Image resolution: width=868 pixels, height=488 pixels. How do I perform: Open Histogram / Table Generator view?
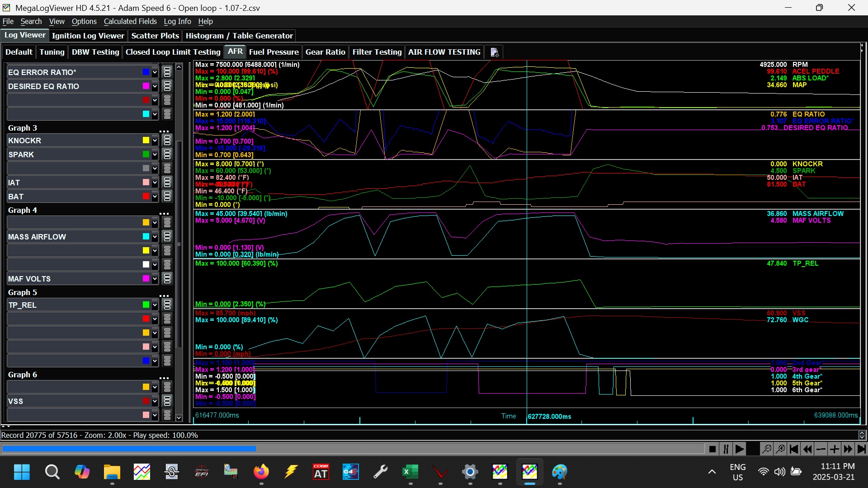tap(239, 36)
